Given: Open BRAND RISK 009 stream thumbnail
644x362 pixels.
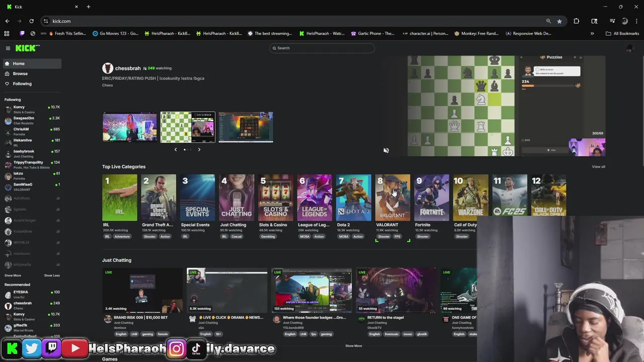Looking at the screenshot, I should click(x=142, y=291).
